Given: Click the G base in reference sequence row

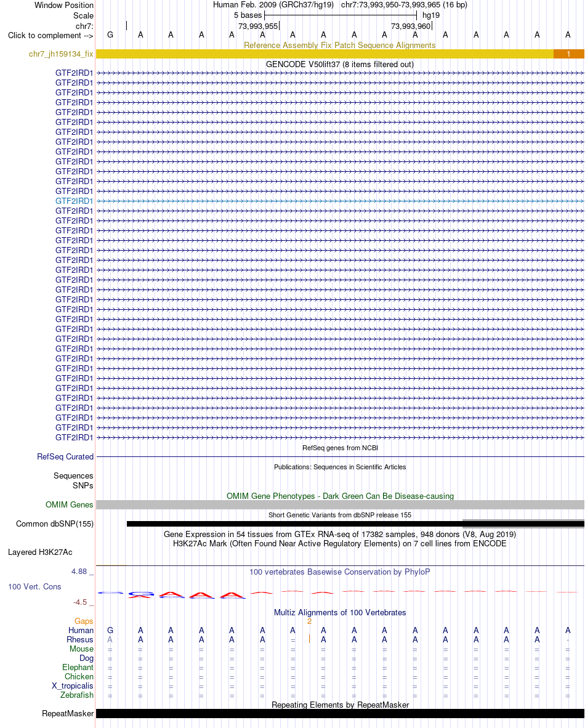Looking at the screenshot, I should 110,35.
